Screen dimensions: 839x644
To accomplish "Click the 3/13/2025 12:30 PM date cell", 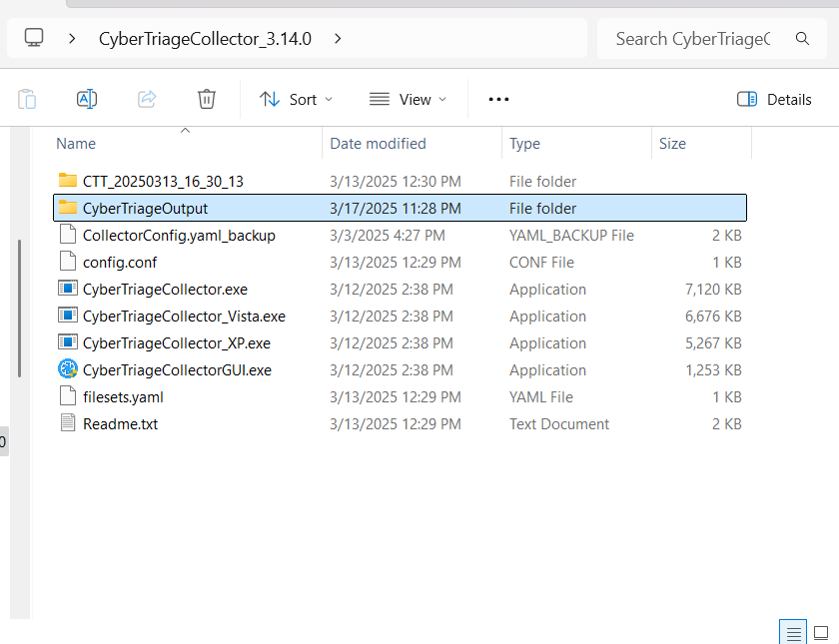I will point(396,182).
